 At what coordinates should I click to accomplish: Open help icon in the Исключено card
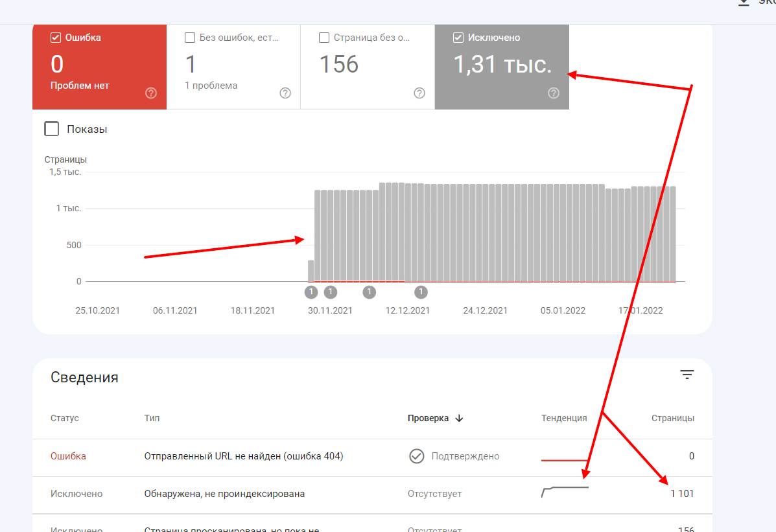click(x=554, y=93)
